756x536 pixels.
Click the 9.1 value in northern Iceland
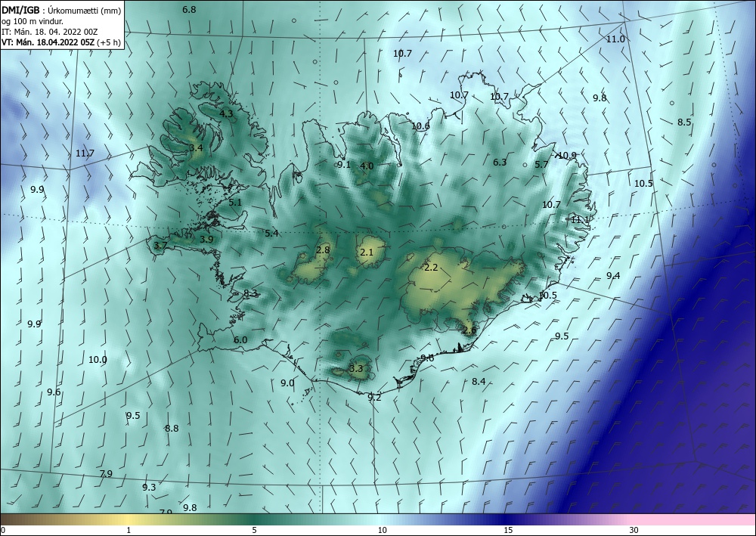click(x=343, y=164)
